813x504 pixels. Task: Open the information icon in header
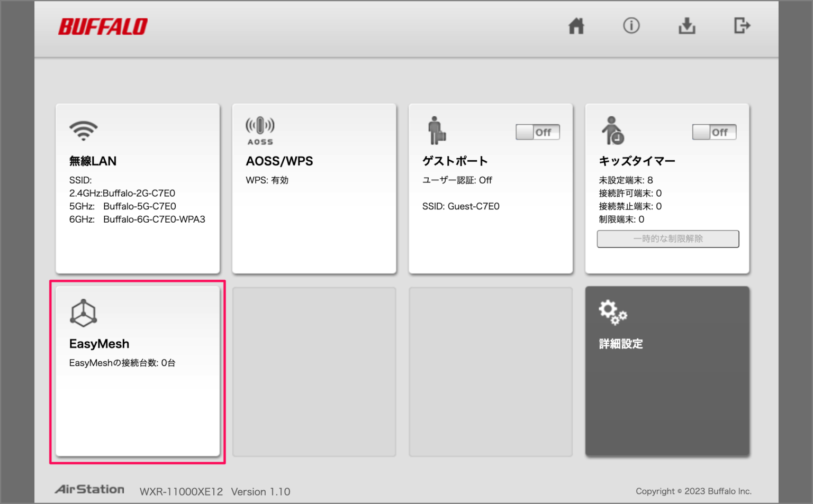(x=631, y=26)
